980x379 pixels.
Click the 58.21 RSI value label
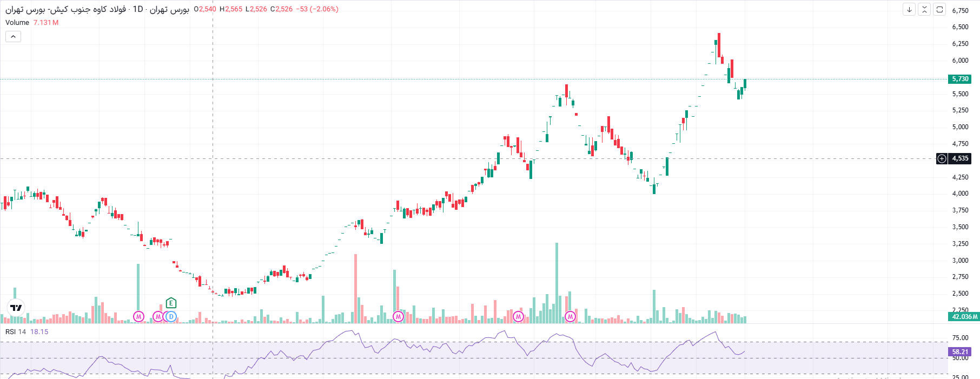pos(961,351)
